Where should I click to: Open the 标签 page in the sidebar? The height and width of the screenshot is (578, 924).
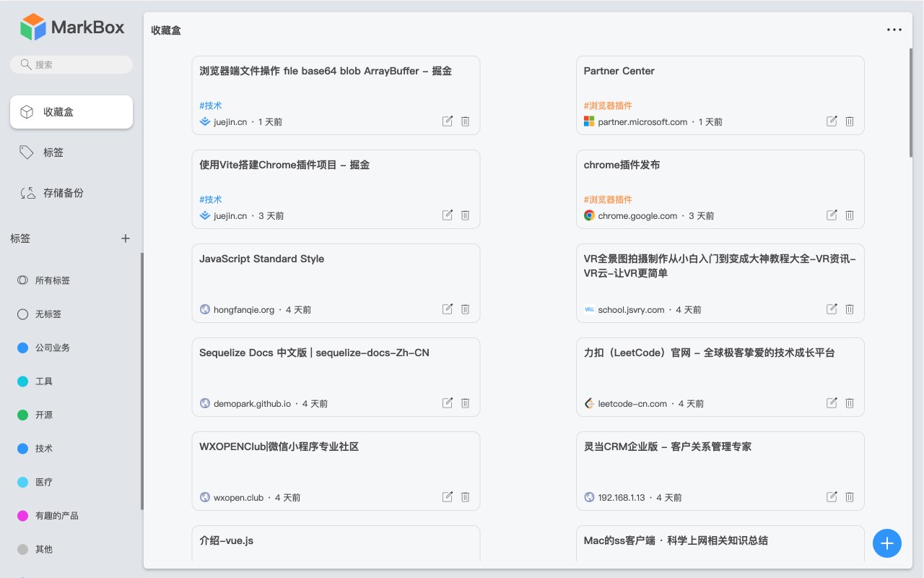(x=71, y=152)
